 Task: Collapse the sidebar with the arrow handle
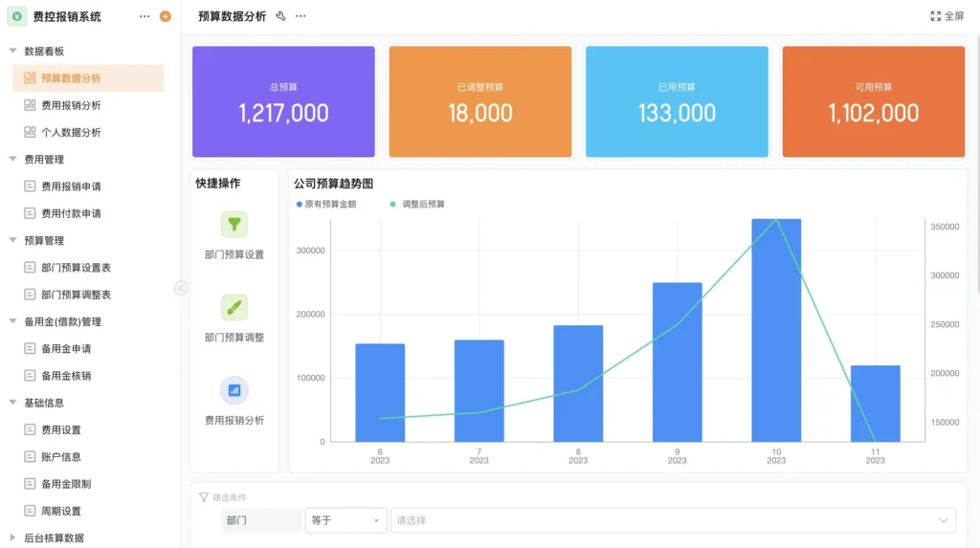(x=181, y=288)
